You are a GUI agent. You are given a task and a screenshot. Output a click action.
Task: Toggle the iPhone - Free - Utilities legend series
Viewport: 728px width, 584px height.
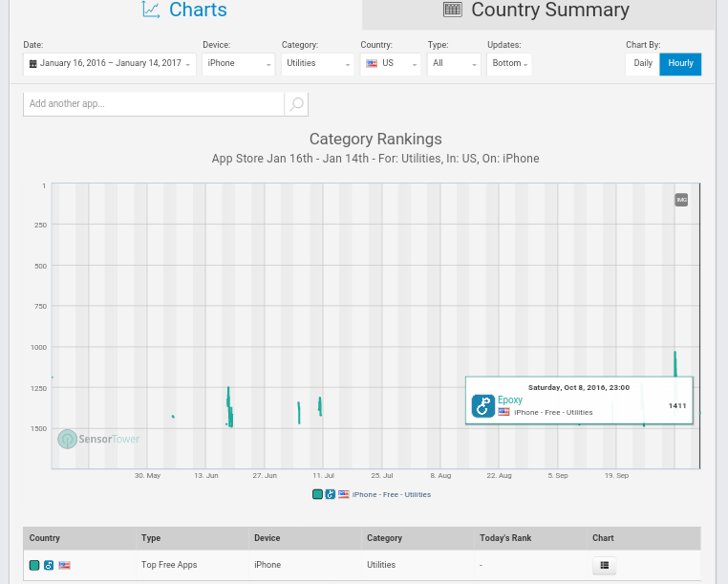(391, 494)
